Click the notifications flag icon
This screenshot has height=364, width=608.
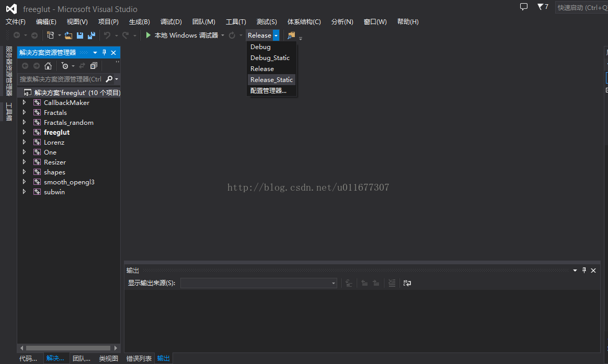tap(541, 7)
